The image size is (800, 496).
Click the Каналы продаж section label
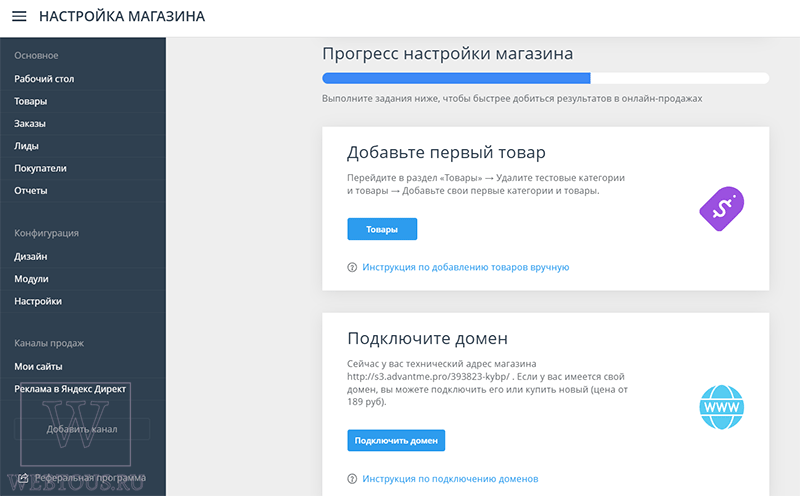(49, 343)
